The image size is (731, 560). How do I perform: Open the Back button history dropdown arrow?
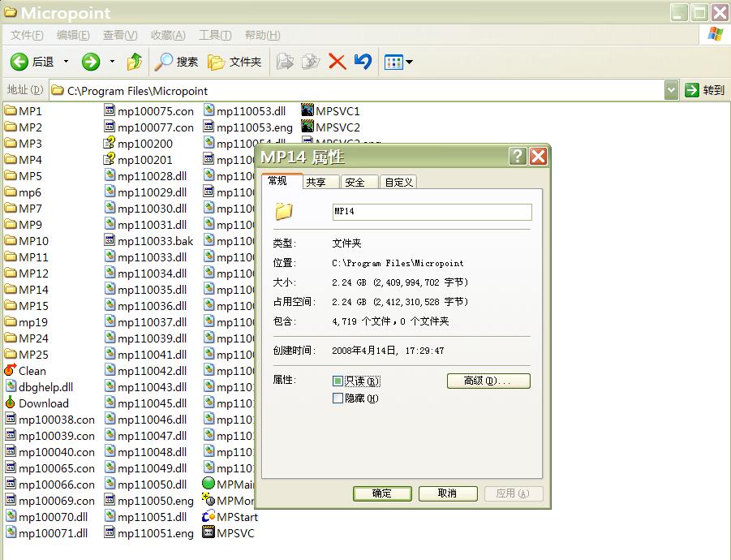click(x=66, y=61)
